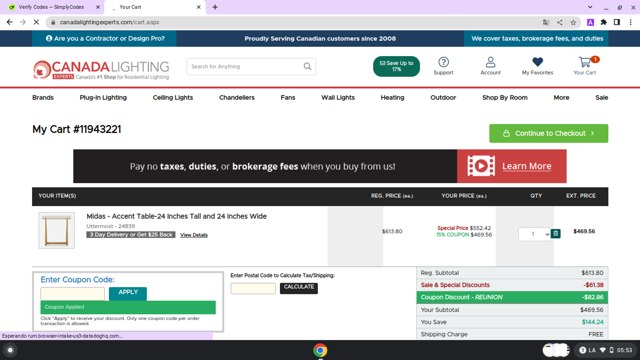Click Shipping Charge FREE value
640x360 pixels.
pyautogui.click(x=596, y=334)
